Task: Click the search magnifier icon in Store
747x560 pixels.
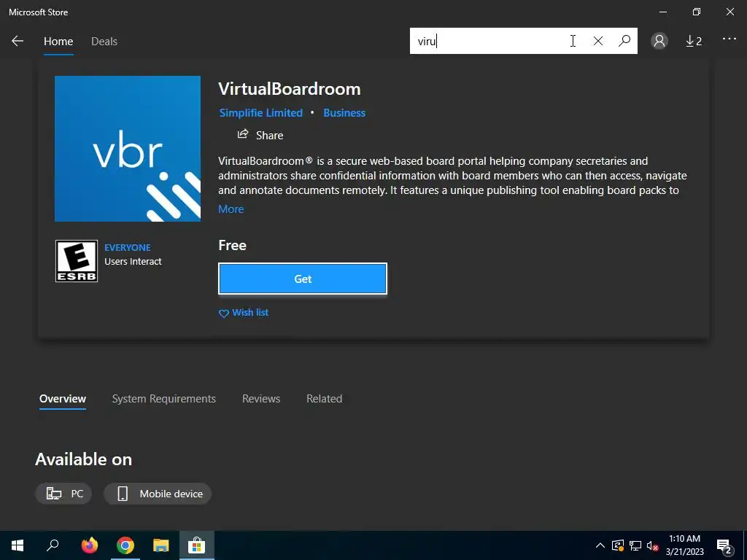Action: pyautogui.click(x=624, y=41)
